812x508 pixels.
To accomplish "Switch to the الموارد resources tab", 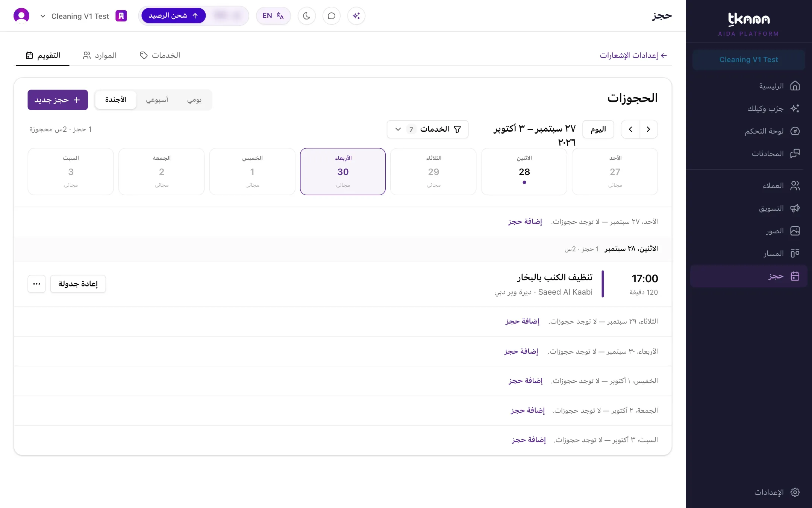I will [x=100, y=55].
